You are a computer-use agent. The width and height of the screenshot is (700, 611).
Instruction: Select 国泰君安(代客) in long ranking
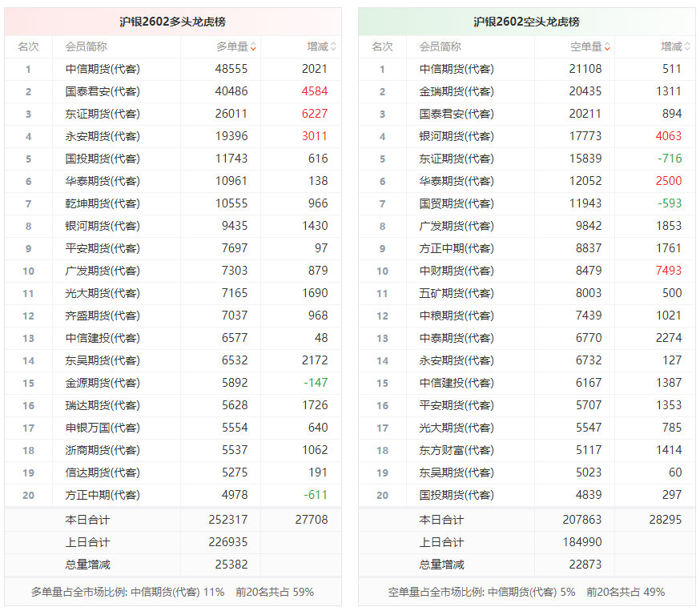(103, 91)
